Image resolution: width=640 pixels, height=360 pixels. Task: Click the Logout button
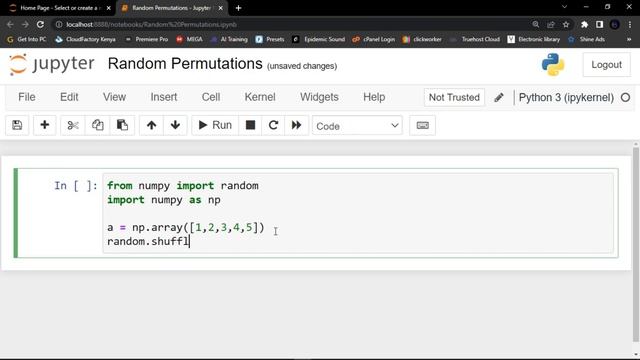(606, 64)
